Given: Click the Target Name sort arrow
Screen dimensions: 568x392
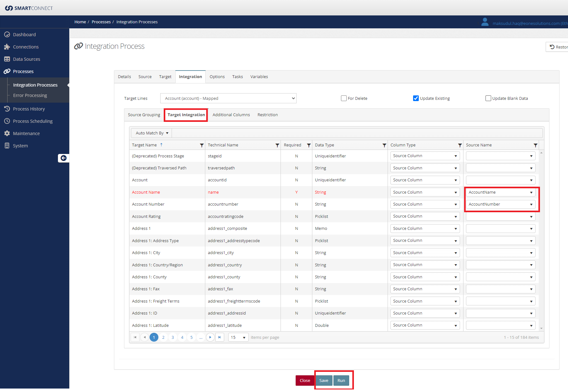Looking at the screenshot, I should [x=161, y=145].
